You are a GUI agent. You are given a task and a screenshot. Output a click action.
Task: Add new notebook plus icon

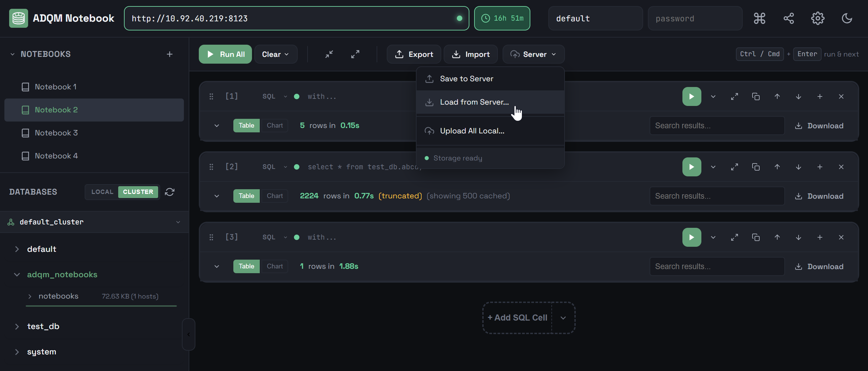(170, 54)
